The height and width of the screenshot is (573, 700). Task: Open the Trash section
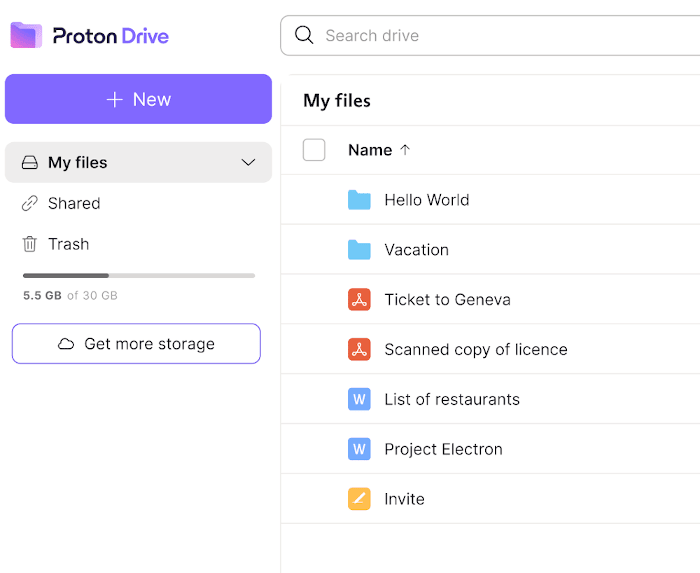pos(69,244)
